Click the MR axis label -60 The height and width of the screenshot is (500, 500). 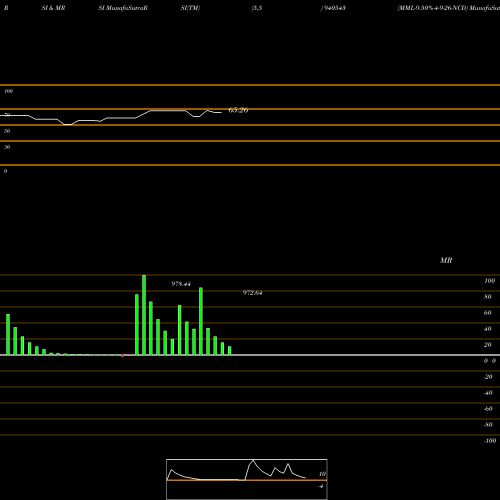tap(488, 409)
